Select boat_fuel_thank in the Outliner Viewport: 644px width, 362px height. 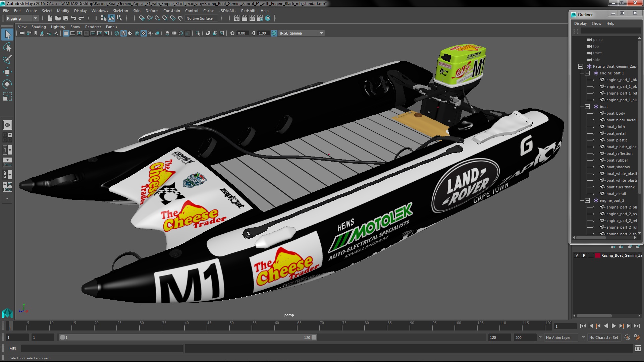[x=620, y=187]
